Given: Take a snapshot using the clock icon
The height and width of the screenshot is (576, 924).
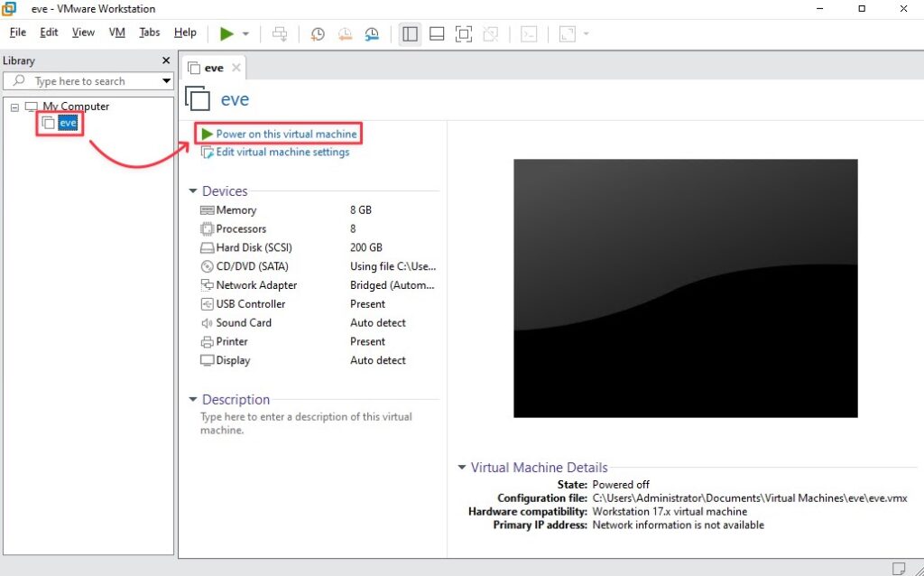Looking at the screenshot, I should (318, 34).
